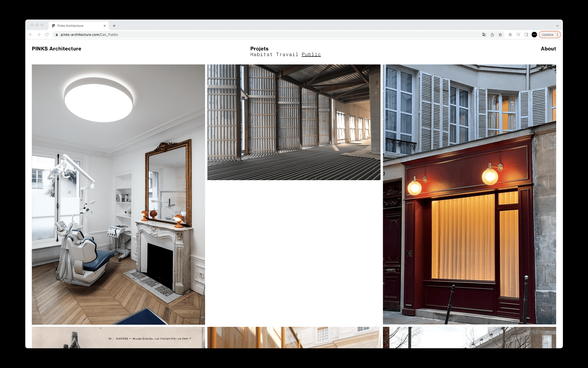Select the Habitat category

261,55
